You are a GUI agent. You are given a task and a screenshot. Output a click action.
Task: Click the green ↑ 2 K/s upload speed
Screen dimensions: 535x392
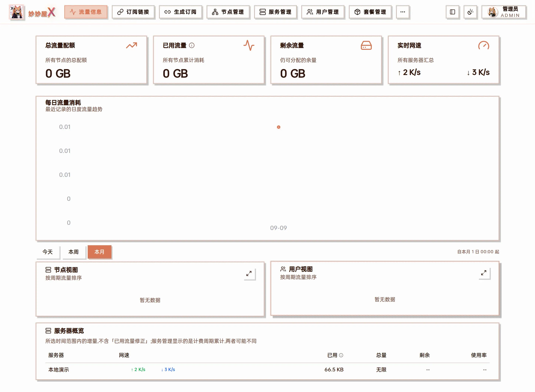138,370
